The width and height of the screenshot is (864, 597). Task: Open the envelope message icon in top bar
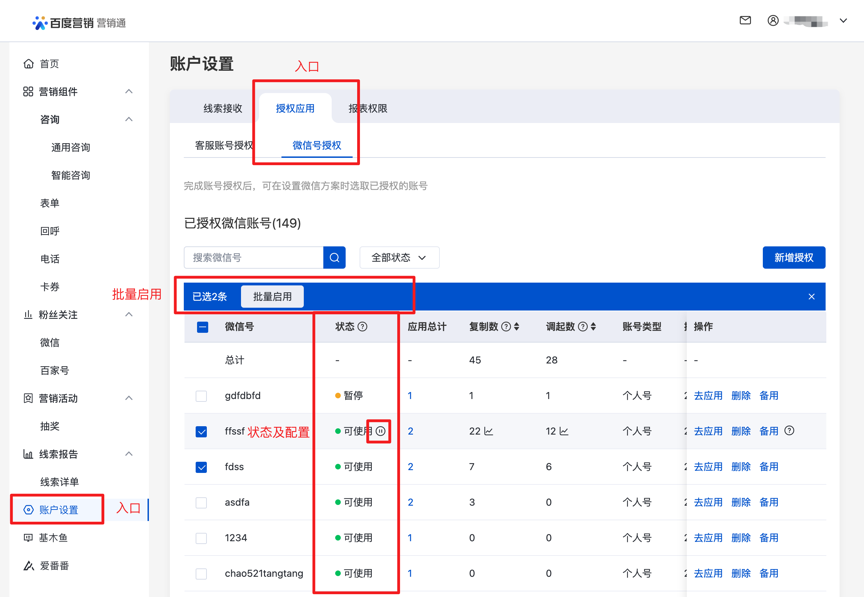tap(744, 20)
